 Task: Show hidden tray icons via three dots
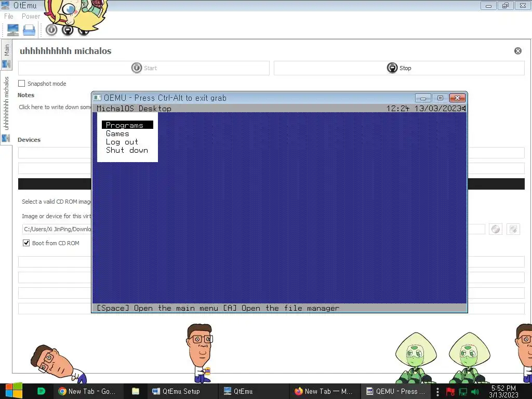pyautogui.click(x=437, y=392)
